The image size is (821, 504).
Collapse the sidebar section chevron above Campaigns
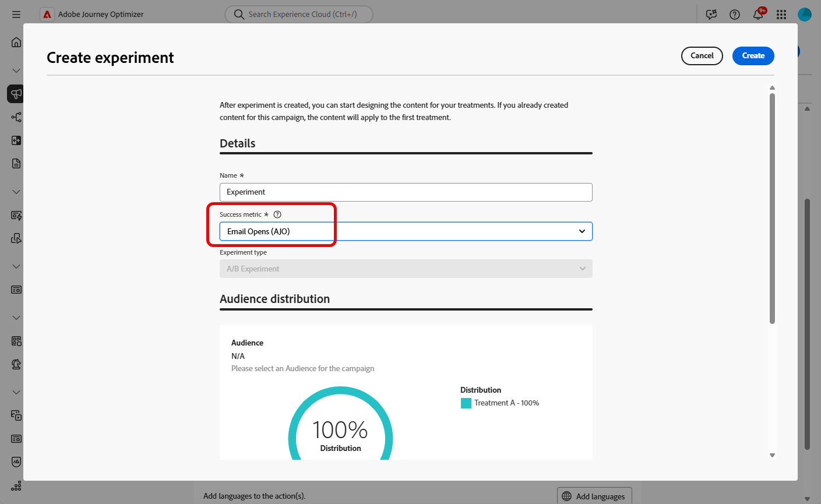tap(16, 71)
